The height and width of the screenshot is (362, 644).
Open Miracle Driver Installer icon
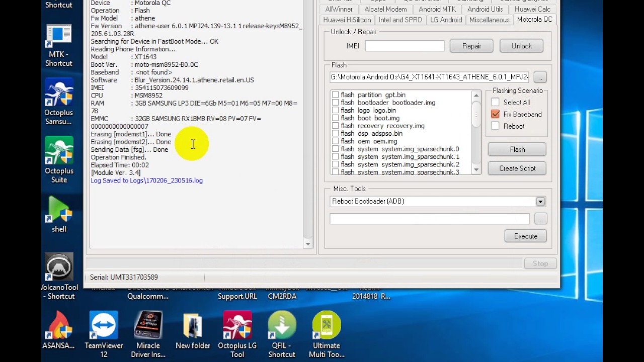(148, 334)
